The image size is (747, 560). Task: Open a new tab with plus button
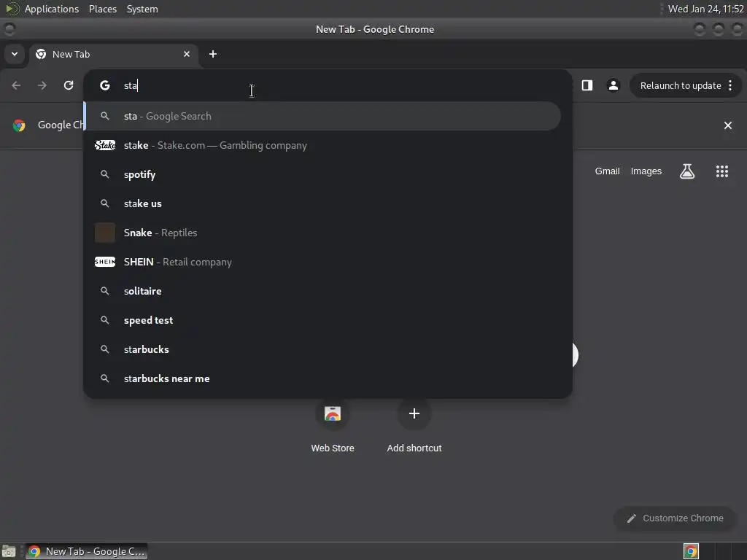(x=213, y=54)
